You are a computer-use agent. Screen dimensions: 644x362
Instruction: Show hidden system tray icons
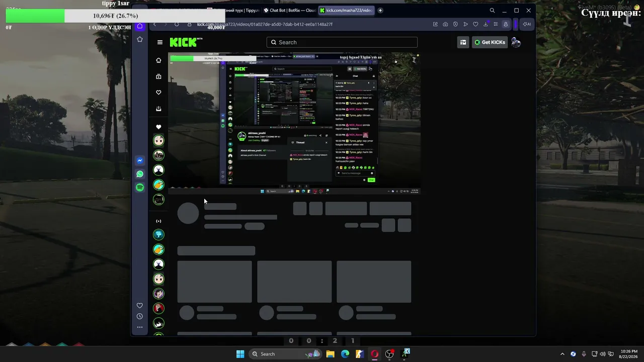(x=562, y=354)
